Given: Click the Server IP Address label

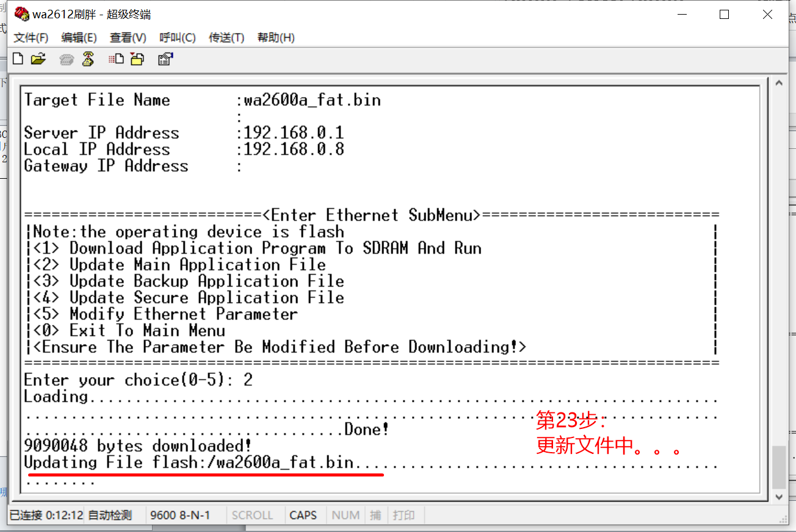Looking at the screenshot, I should 101,133.
